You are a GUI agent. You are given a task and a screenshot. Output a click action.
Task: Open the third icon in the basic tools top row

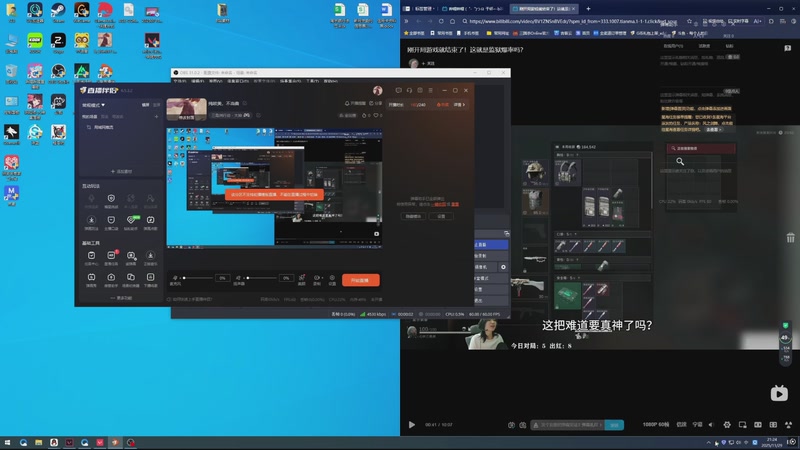coord(131,255)
